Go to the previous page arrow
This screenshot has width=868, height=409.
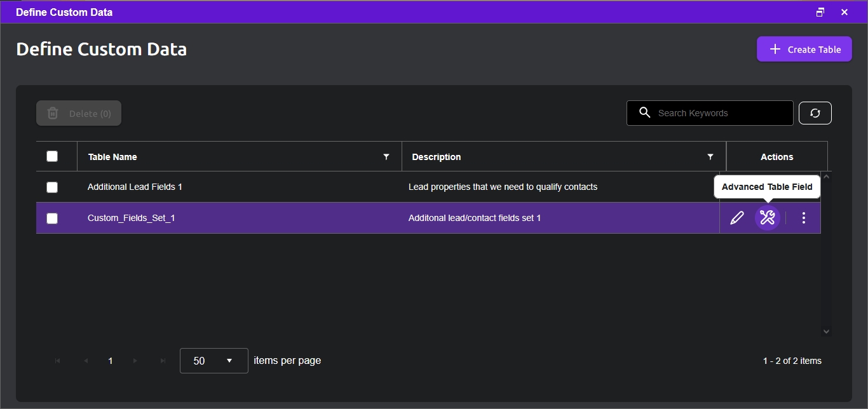[85, 361]
